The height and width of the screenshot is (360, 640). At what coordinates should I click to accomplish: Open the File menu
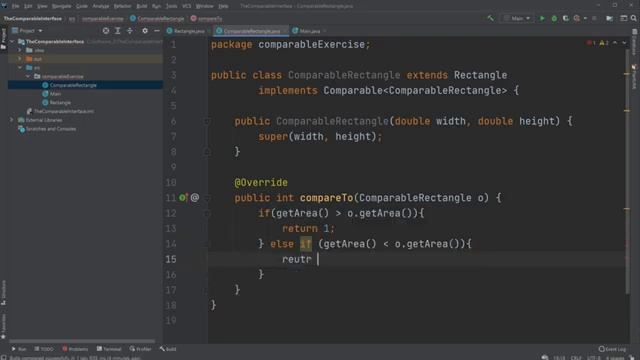pyautogui.click(x=15, y=6)
